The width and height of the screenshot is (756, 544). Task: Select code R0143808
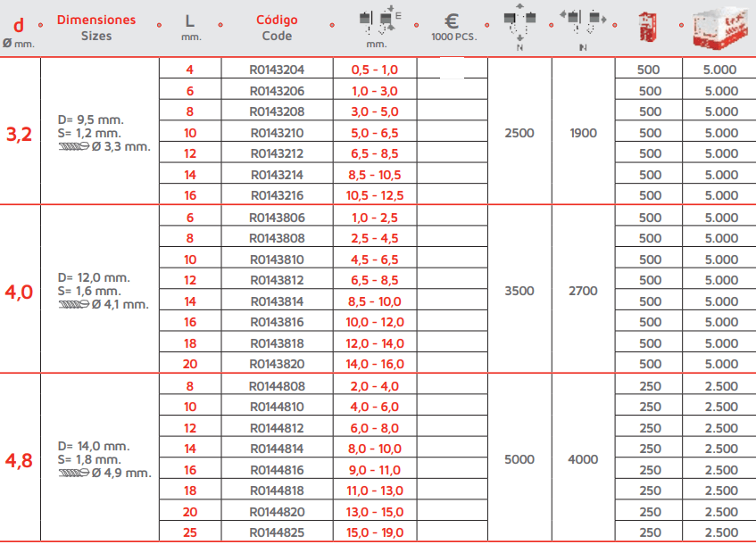(277, 238)
